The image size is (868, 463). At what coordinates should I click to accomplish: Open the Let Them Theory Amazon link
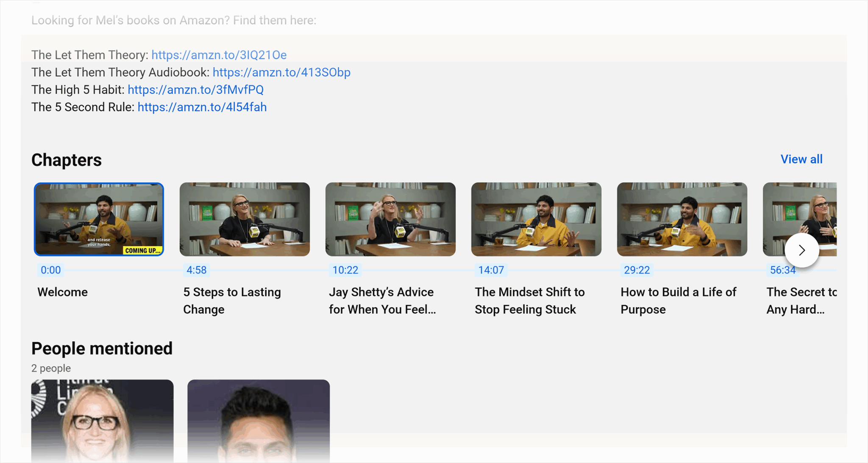tap(219, 55)
